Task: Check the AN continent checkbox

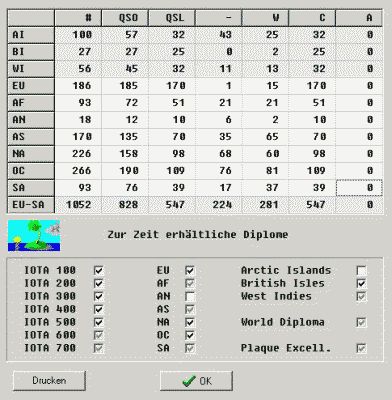Action: [190, 296]
